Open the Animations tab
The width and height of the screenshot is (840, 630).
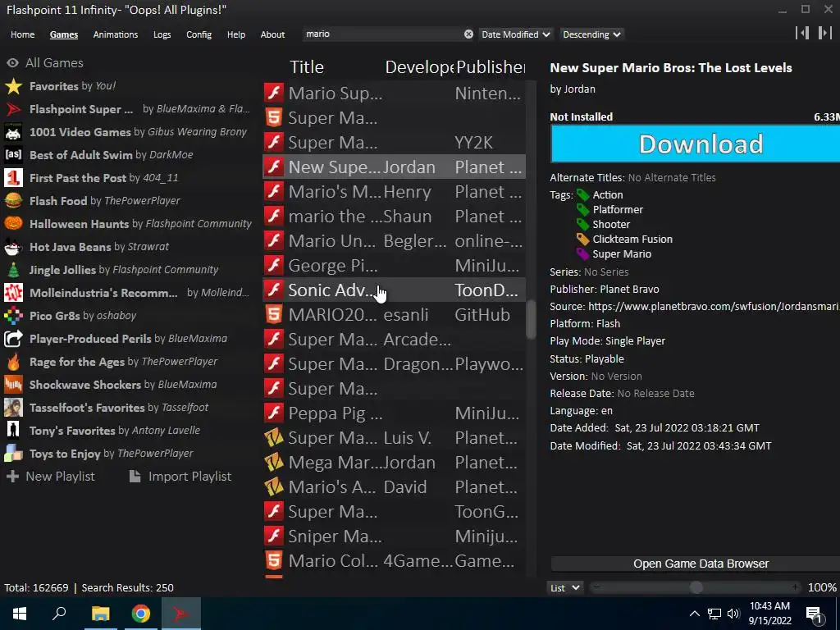[x=115, y=34]
